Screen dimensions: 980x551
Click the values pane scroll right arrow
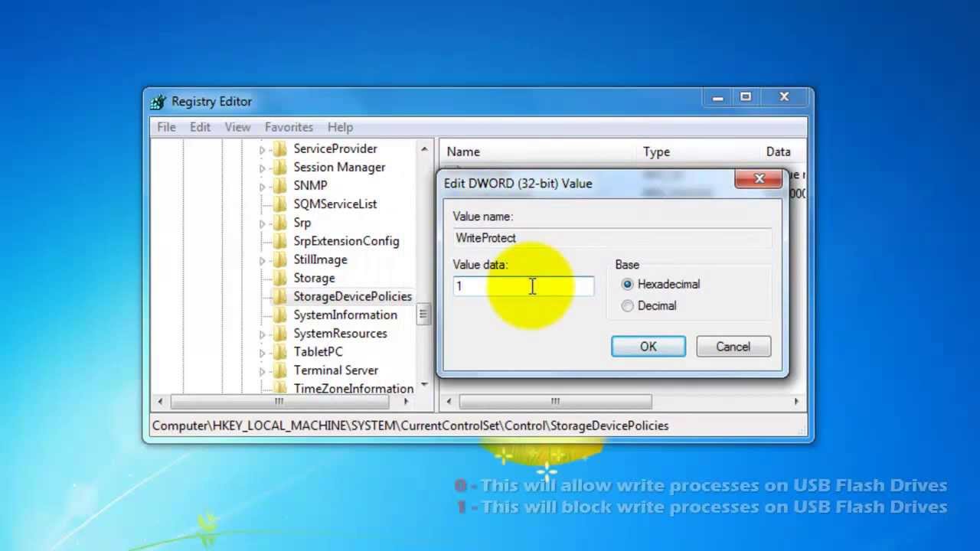(x=795, y=401)
